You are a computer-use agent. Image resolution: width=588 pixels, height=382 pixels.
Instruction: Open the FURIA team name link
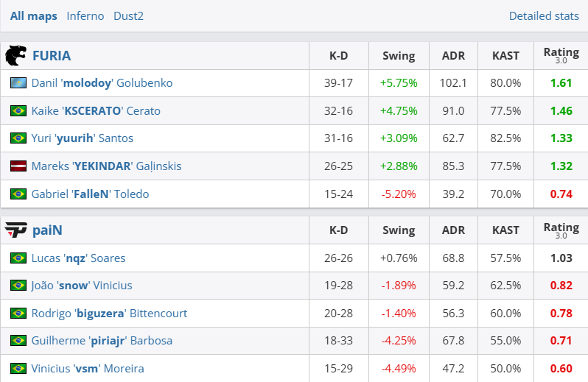coord(52,56)
